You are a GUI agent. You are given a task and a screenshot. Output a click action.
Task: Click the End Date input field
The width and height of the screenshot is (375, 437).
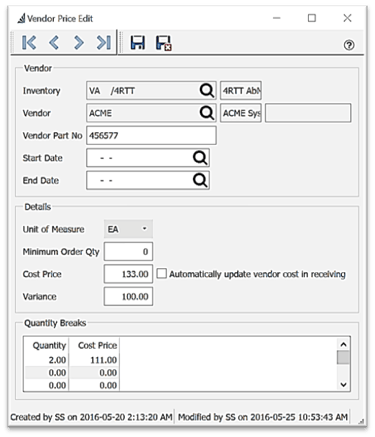tap(148, 180)
